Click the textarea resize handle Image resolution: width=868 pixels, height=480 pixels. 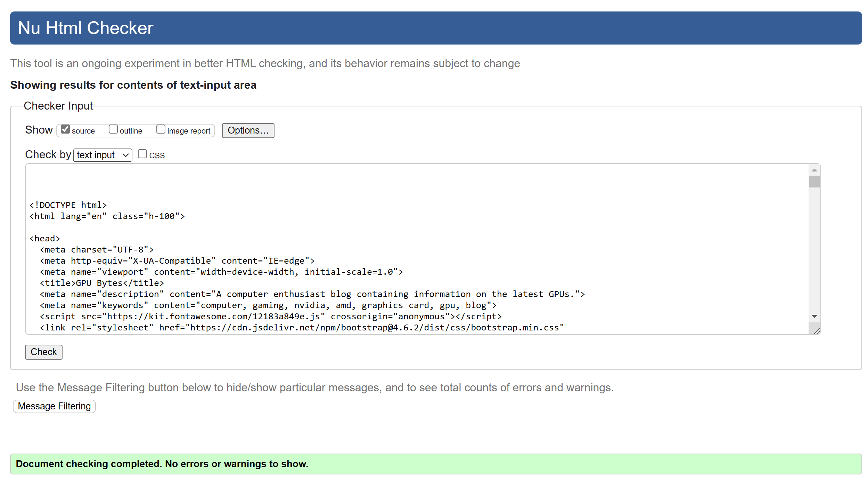tap(817, 331)
